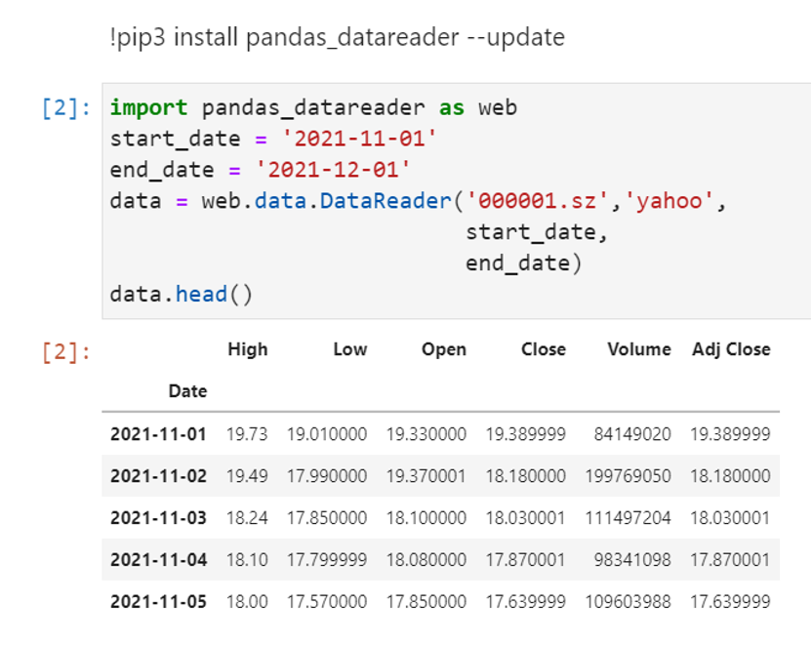Click Open value 18.100000

point(426,517)
